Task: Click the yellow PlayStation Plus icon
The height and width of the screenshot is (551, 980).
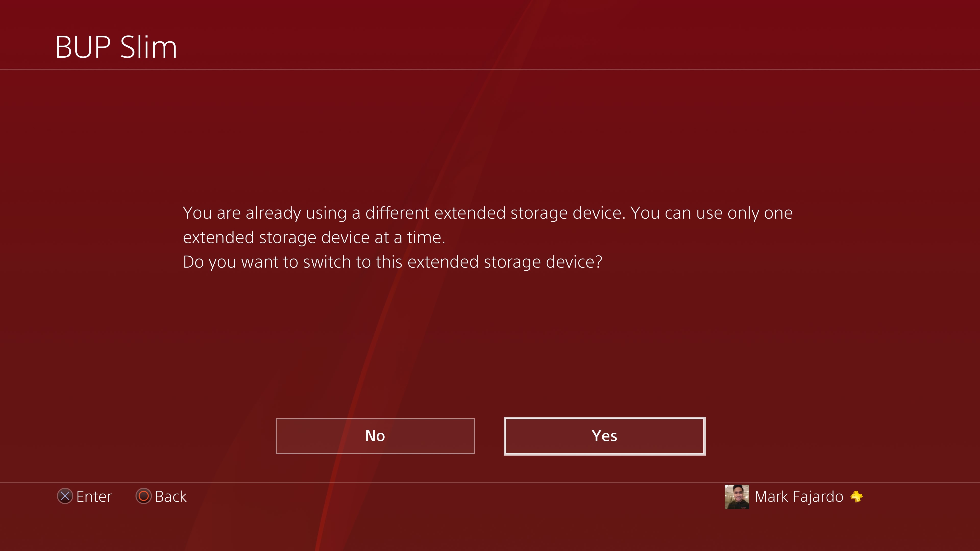Action: point(857,497)
